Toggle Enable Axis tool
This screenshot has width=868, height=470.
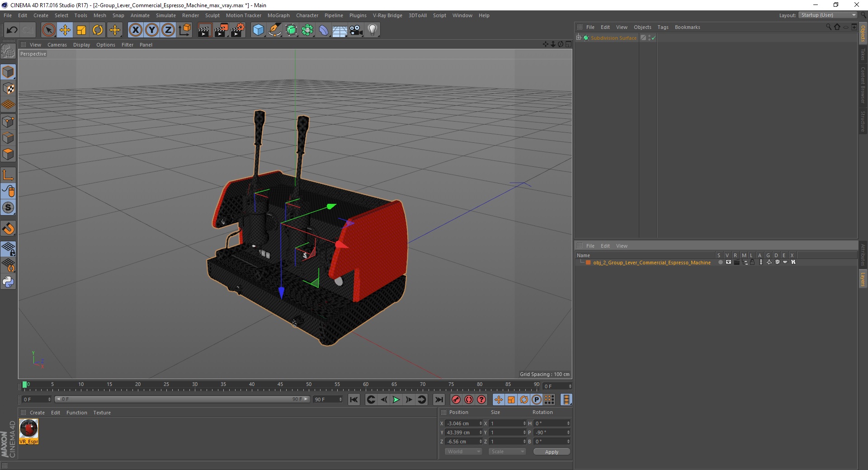click(8, 175)
